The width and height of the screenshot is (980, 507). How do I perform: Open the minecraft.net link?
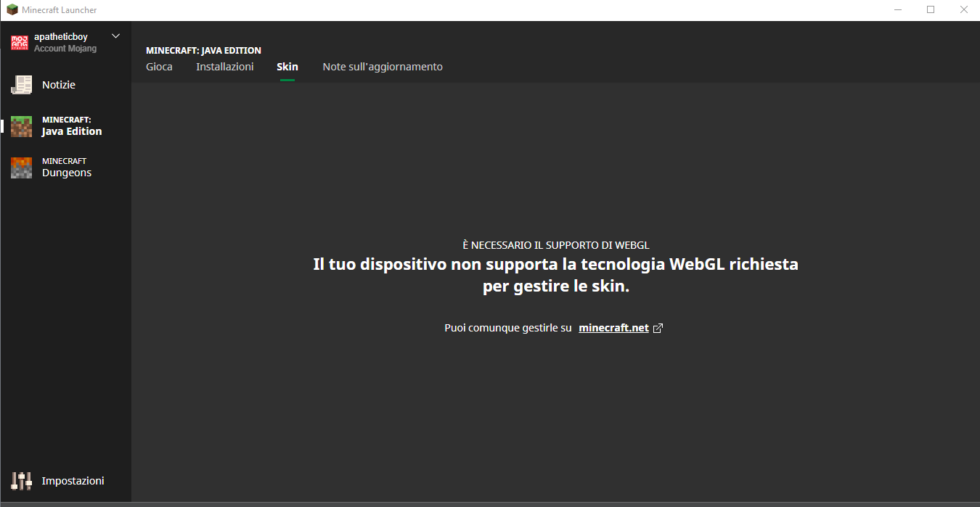(613, 328)
